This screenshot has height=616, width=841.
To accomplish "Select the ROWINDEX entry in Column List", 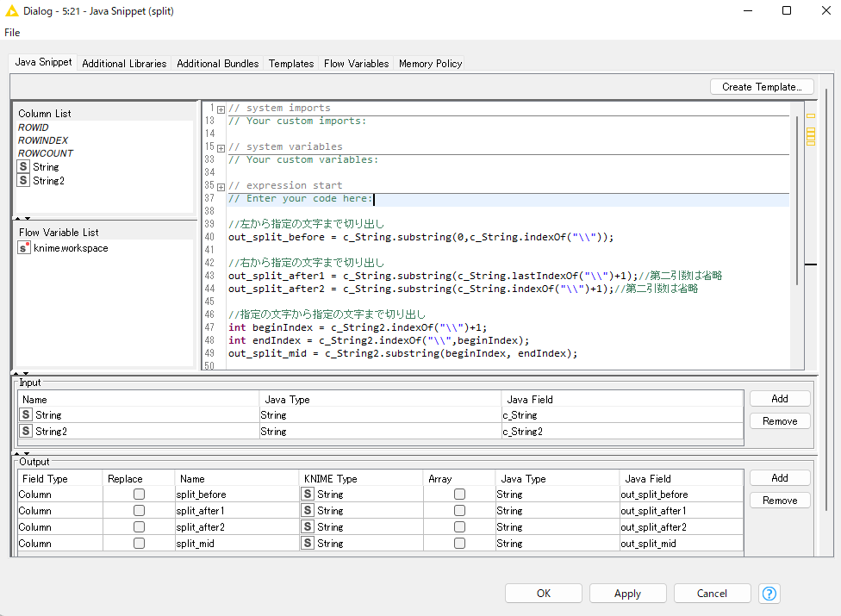I will pos(43,140).
